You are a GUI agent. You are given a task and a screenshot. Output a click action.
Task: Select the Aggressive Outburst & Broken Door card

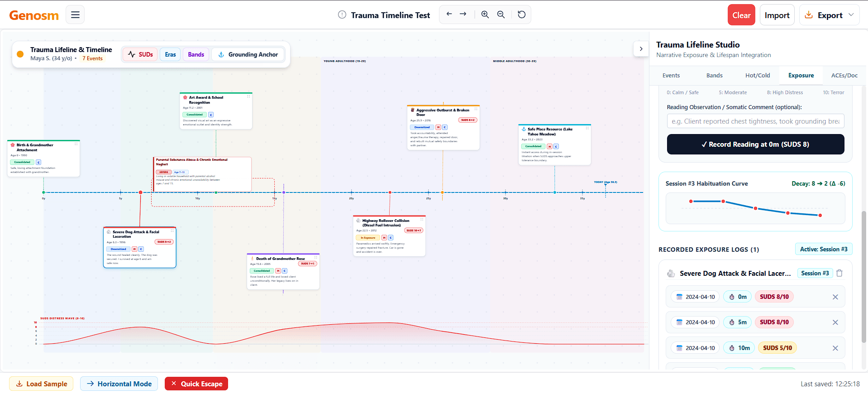[x=443, y=128]
